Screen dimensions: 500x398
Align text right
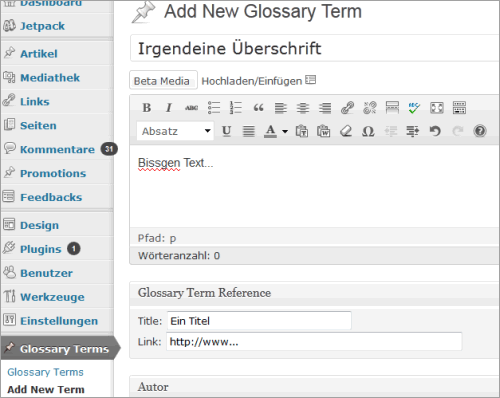pos(325,108)
